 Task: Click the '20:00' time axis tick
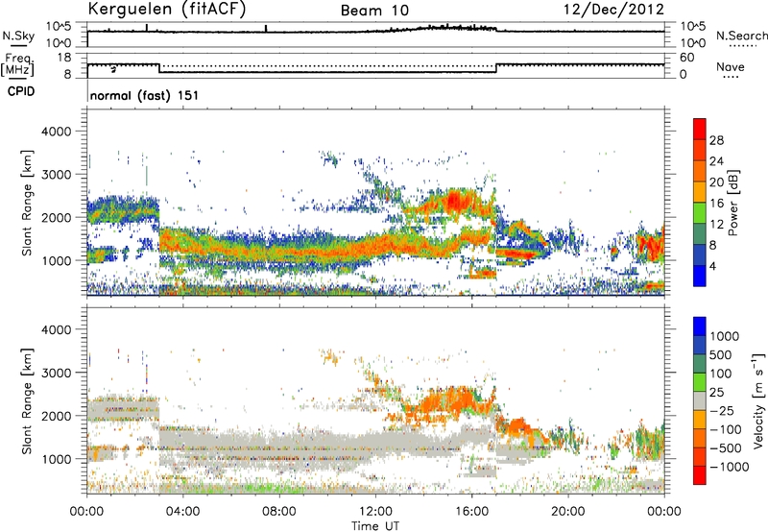pyautogui.click(x=568, y=512)
